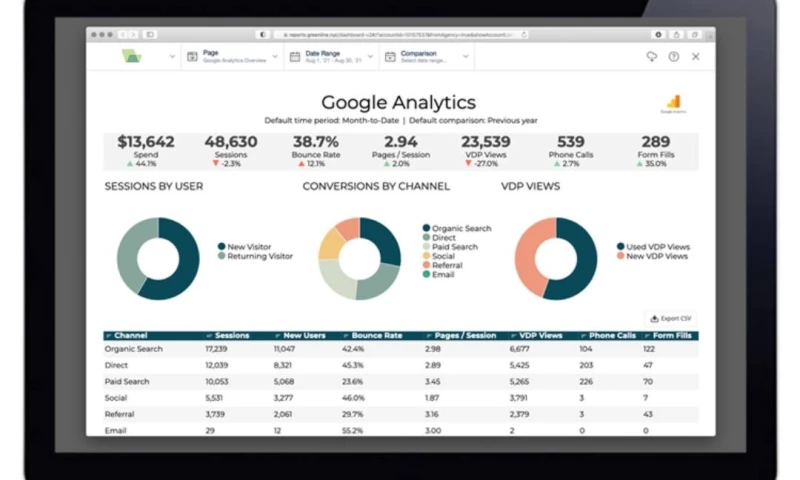This screenshot has height=480, width=800.
Task: Click the VDP Views donut chart
Action: (x=556, y=259)
